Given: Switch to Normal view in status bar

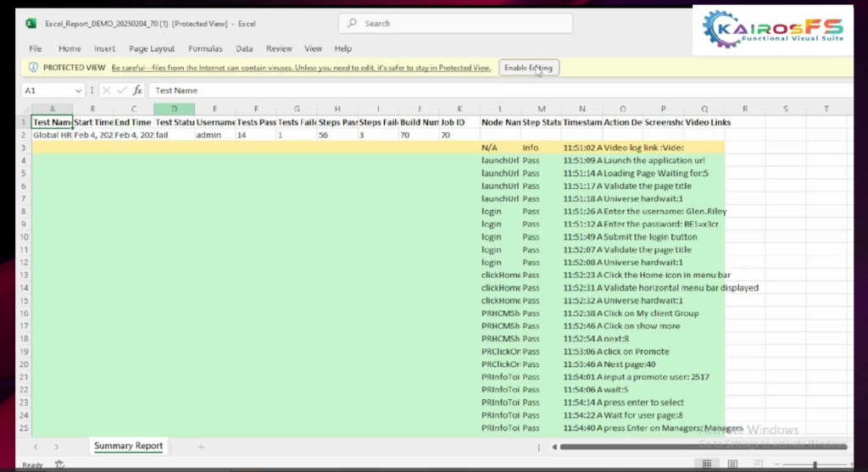Looking at the screenshot, I should [x=707, y=464].
